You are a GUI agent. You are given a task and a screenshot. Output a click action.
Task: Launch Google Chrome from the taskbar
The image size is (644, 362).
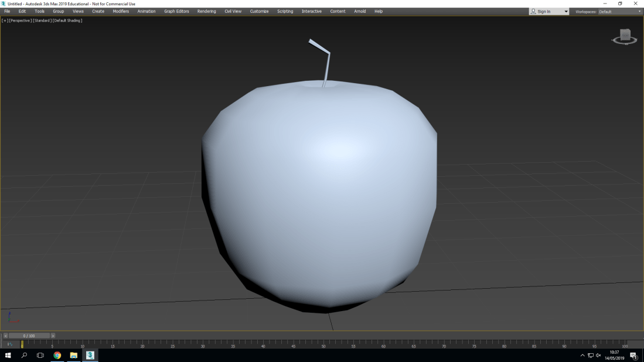(x=57, y=355)
